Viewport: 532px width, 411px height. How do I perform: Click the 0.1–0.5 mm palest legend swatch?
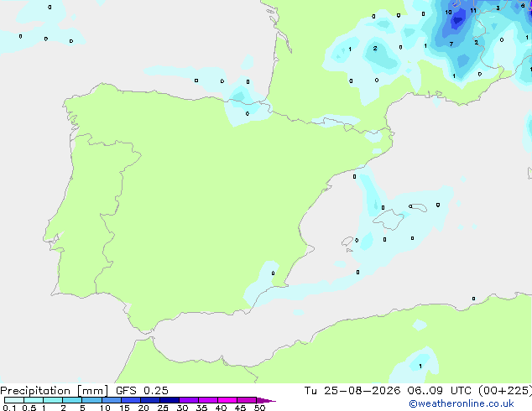[x=14, y=400]
